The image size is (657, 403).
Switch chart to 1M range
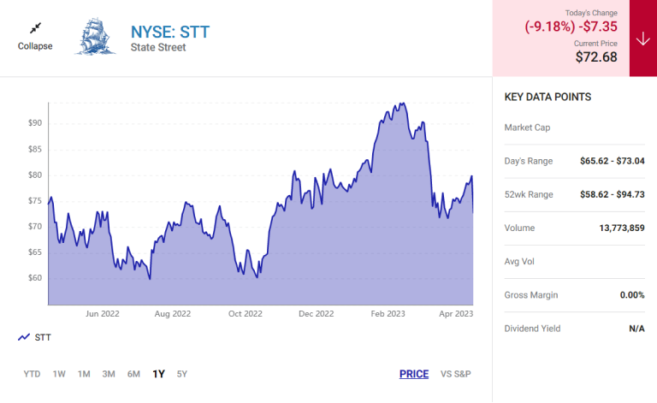(84, 374)
